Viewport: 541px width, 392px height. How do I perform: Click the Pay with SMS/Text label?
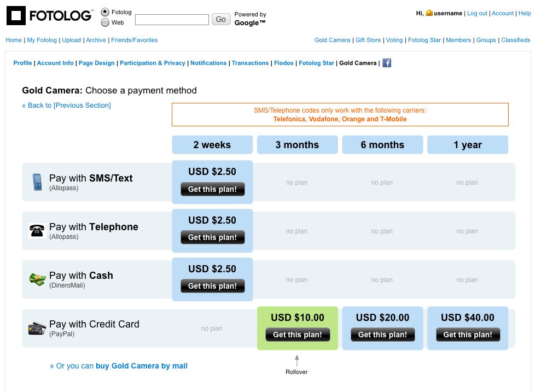pos(91,178)
